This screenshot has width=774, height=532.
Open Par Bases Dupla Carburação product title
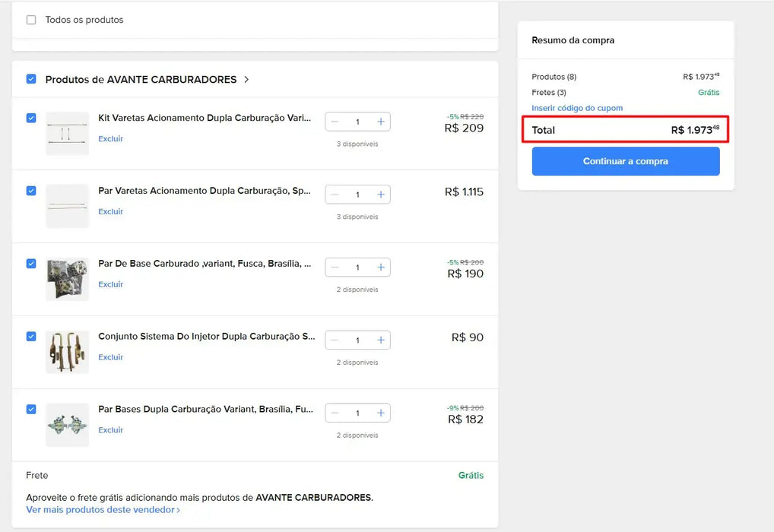point(205,410)
